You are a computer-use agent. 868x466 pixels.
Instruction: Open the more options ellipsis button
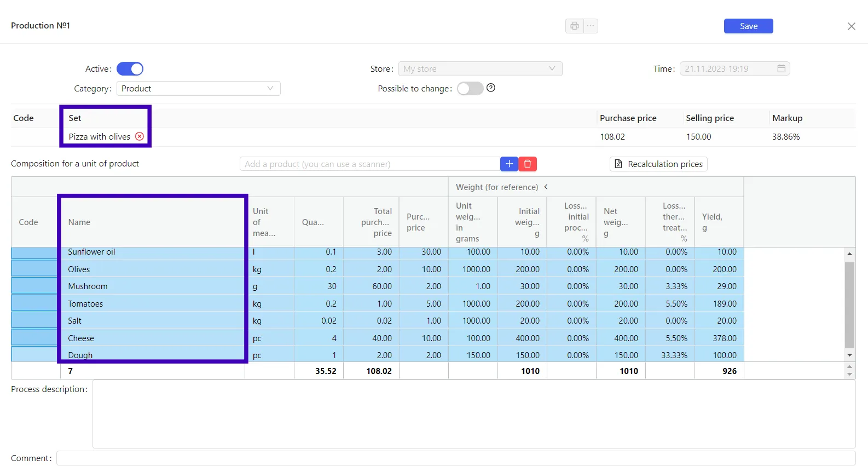click(591, 26)
